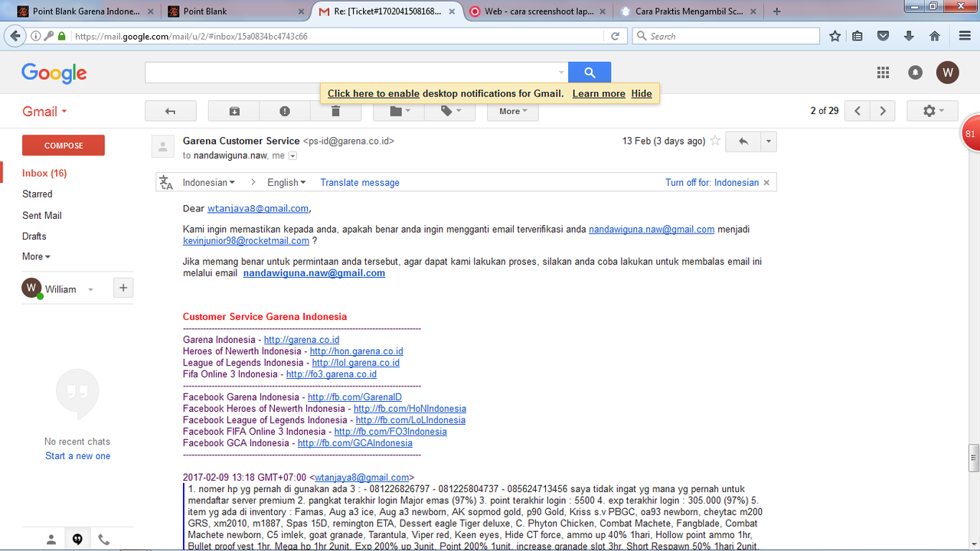Click Learn more notification link
Image resolution: width=980 pixels, height=551 pixels.
(599, 93)
